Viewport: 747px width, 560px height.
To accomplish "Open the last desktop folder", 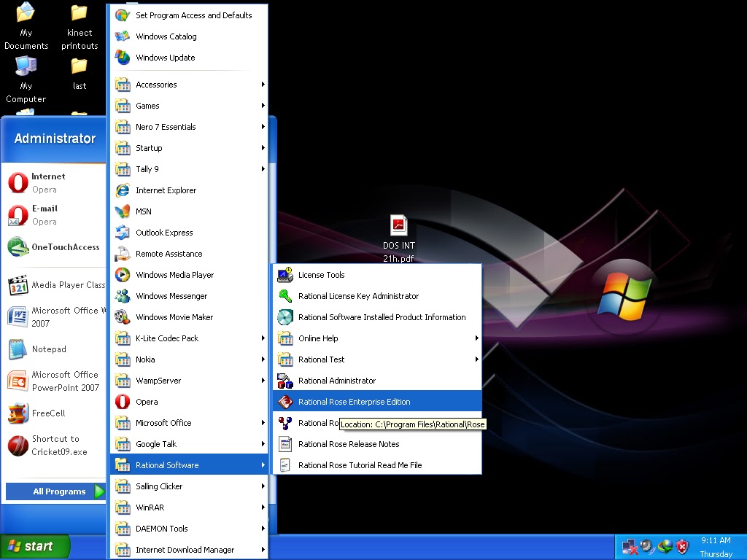I will click(79, 74).
